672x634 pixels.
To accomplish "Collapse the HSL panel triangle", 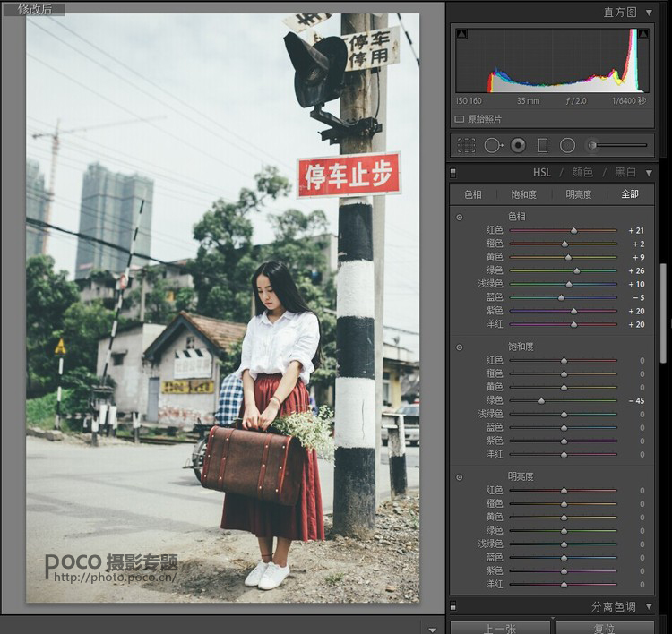I will pos(650,173).
